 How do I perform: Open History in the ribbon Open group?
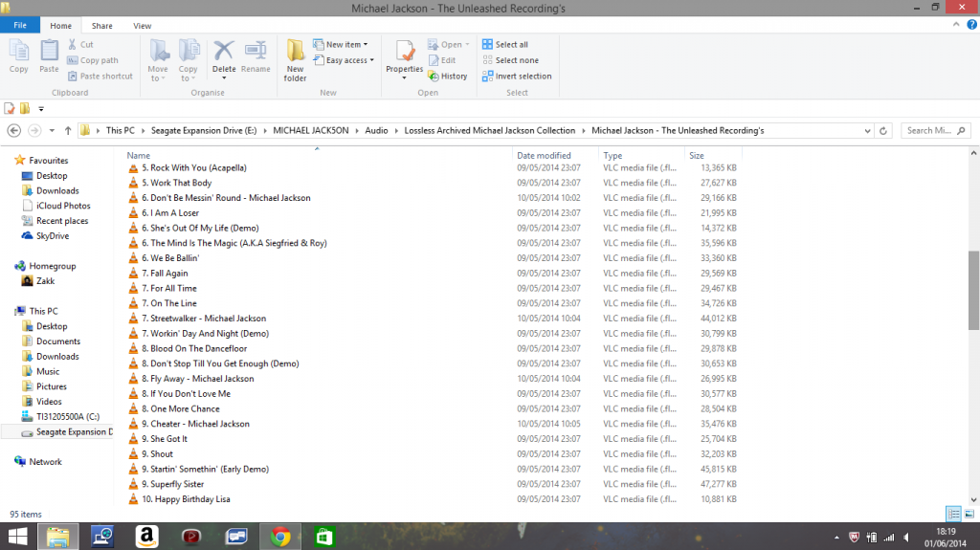(448, 77)
